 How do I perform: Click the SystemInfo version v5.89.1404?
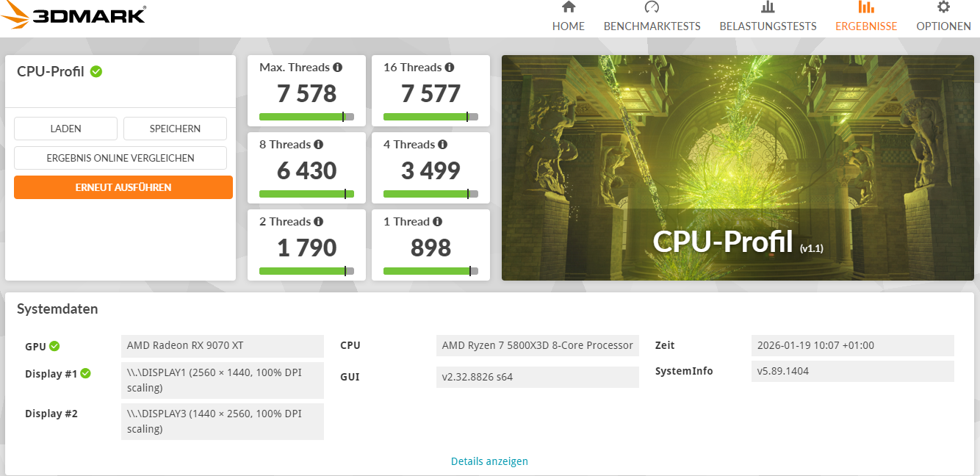[x=852, y=371]
